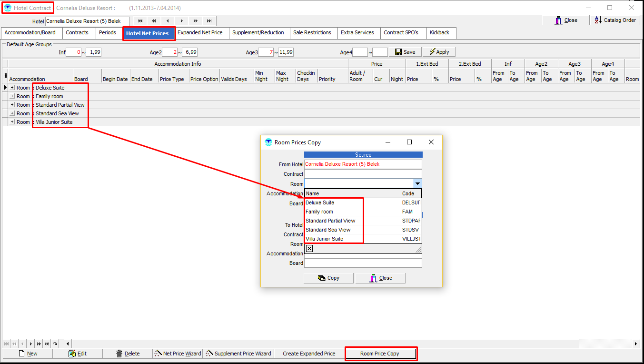The image size is (644, 364).
Task: Go to the first hotel record
Action: (140, 21)
